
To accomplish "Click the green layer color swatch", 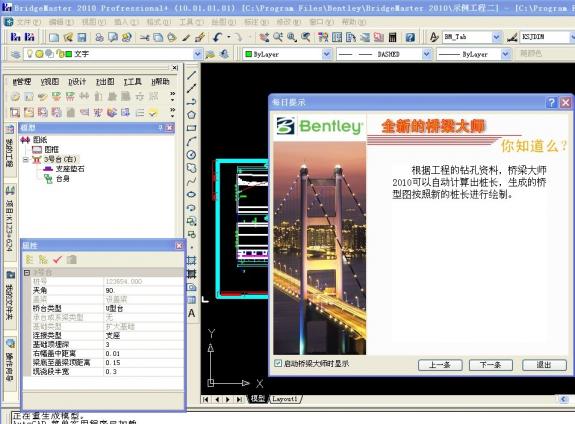I will [x=69, y=54].
